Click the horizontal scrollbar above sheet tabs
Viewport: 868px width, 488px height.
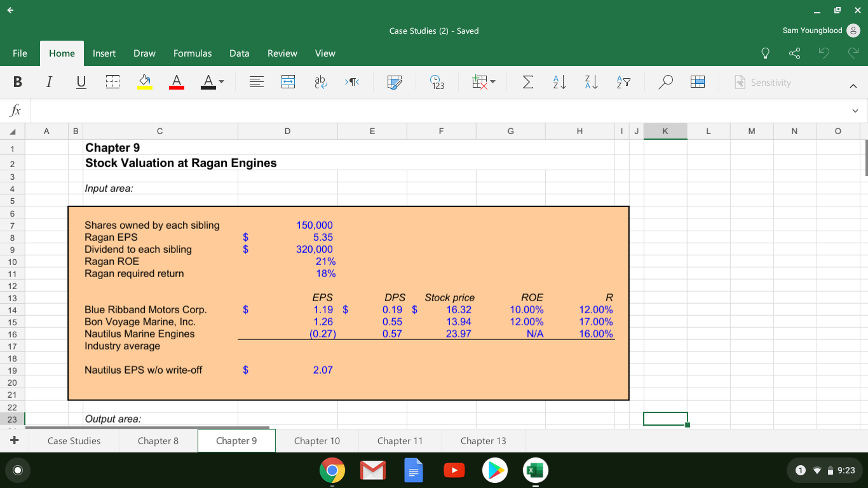(147, 428)
